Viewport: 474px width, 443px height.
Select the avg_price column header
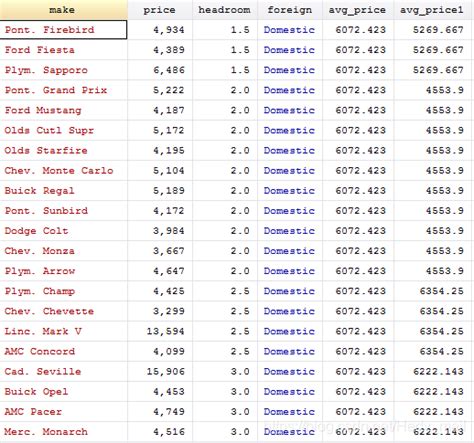point(358,10)
